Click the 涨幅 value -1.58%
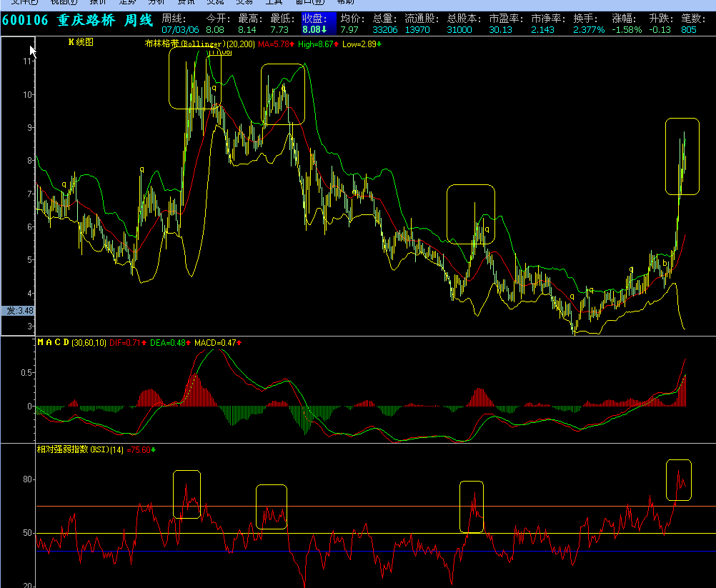Screen dimensions: 716x588 (627, 30)
